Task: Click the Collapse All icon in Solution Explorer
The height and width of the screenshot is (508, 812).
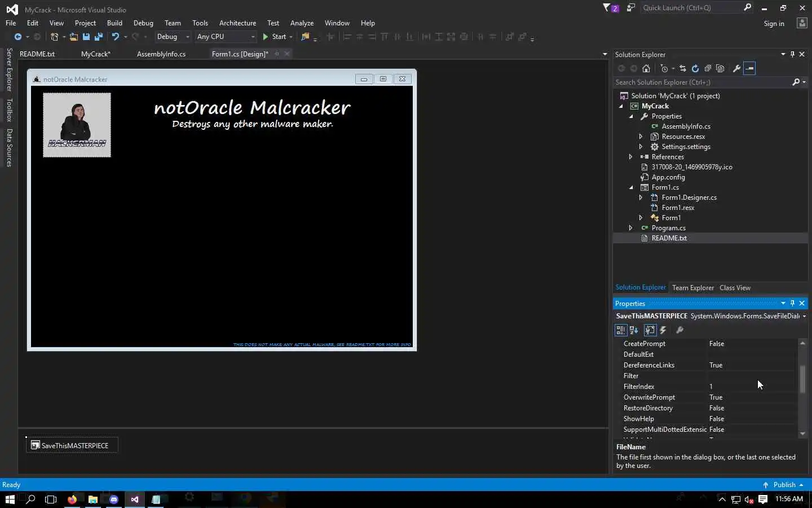Action: click(x=707, y=68)
